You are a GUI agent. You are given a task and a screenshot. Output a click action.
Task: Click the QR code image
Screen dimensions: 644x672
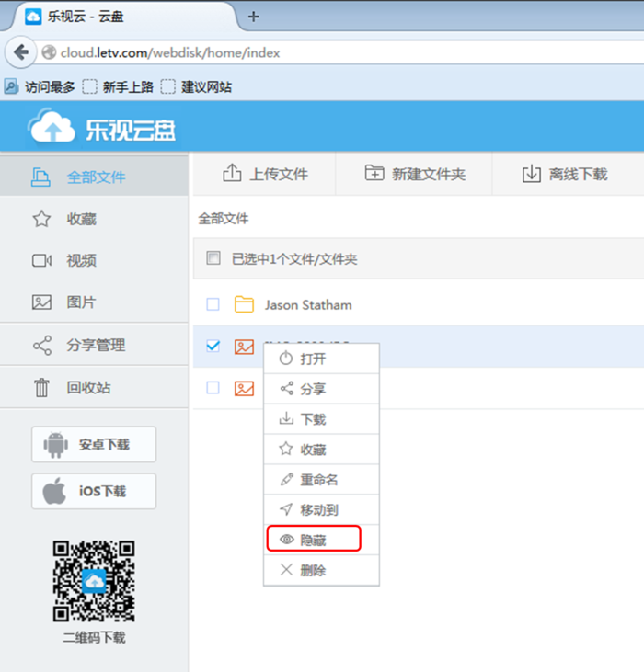click(x=94, y=581)
